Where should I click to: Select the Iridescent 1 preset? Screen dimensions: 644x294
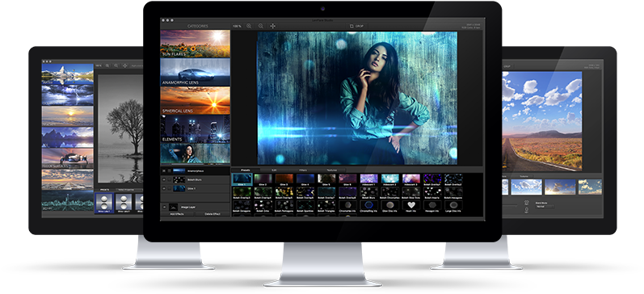[368, 179]
